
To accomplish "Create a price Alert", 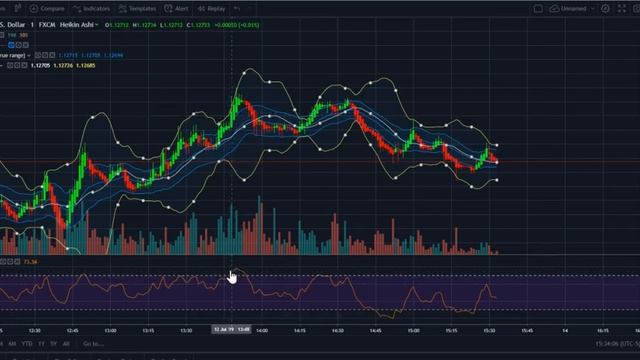I will pyautogui.click(x=176, y=9).
